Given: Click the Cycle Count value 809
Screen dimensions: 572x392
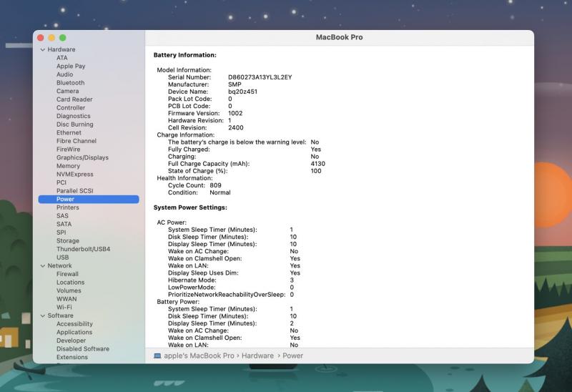Looking at the screenshot, I should (215, 185).
